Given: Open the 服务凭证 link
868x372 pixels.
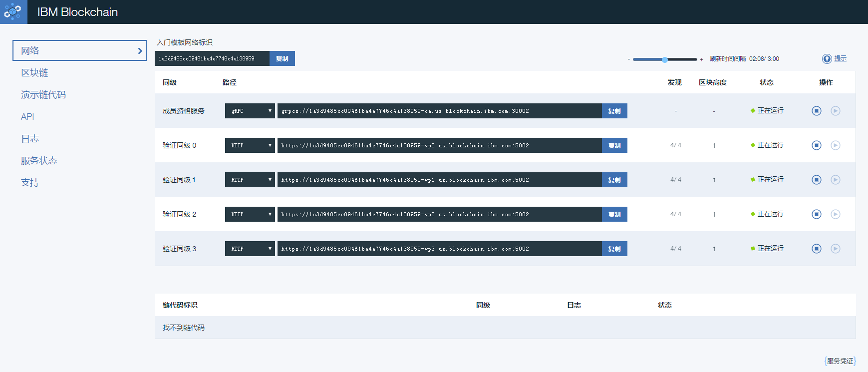Looking at the screenshot, I should click(840, 361).
